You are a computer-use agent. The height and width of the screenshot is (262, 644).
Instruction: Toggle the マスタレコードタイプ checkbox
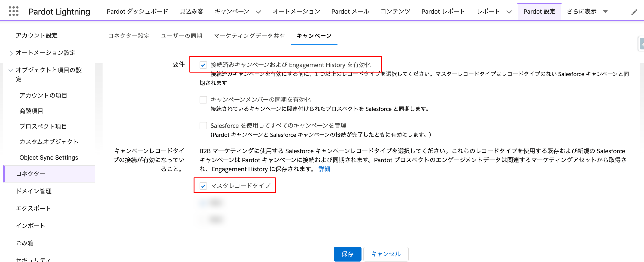coord(203,186)
